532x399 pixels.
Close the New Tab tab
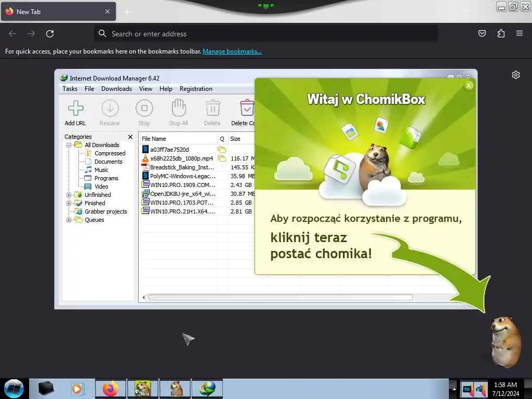pos(107,11)
